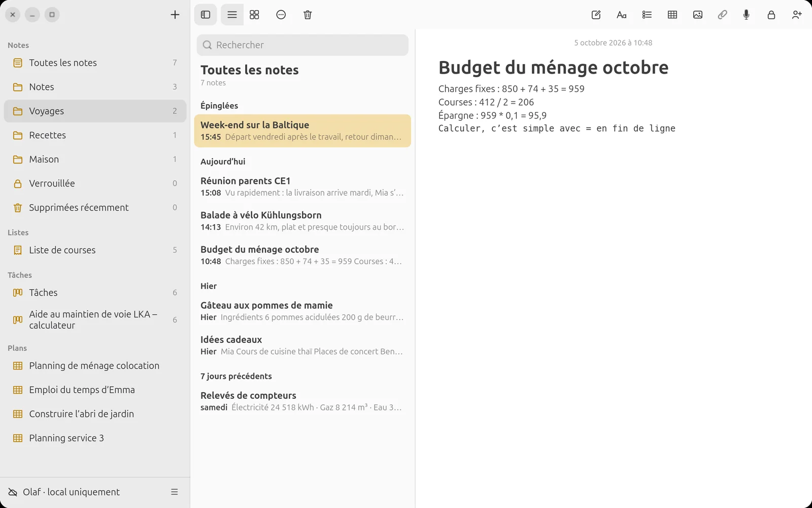Click the monospace Calculer line
Image resolution: width=812 pixels, height=508 pixels.
[x=557, y=129]
